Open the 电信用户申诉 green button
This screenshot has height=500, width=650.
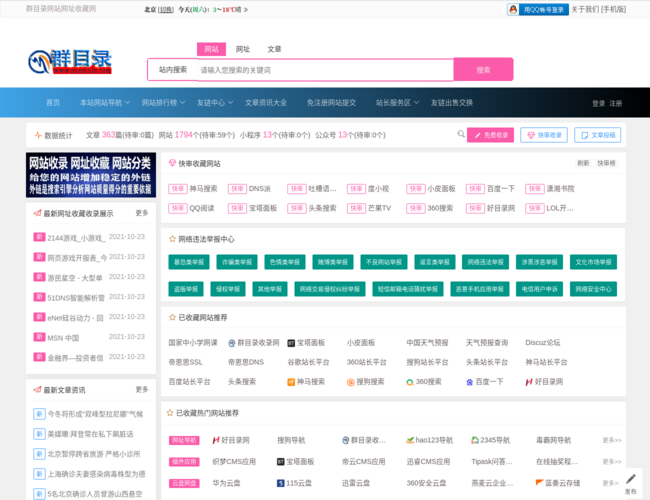pos(539,289)
